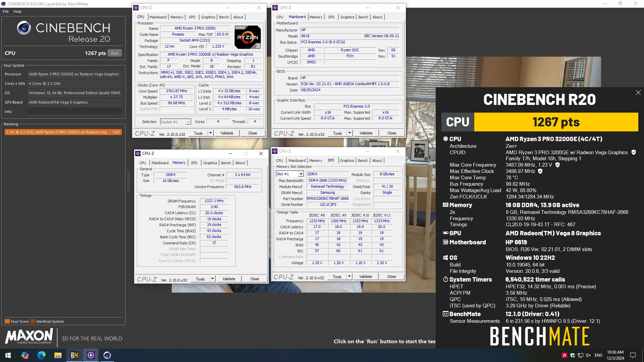Switch to BenchMate via its BM taskbar icon
The image size is (644, 362).
[x=74, y=355]
